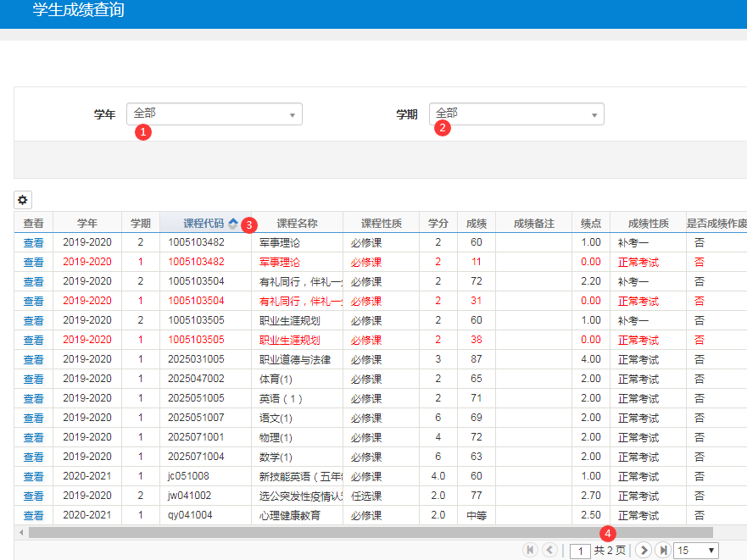Click the 绩点 column header
This screenshot has height=560, width=747.
click(591, 224)
